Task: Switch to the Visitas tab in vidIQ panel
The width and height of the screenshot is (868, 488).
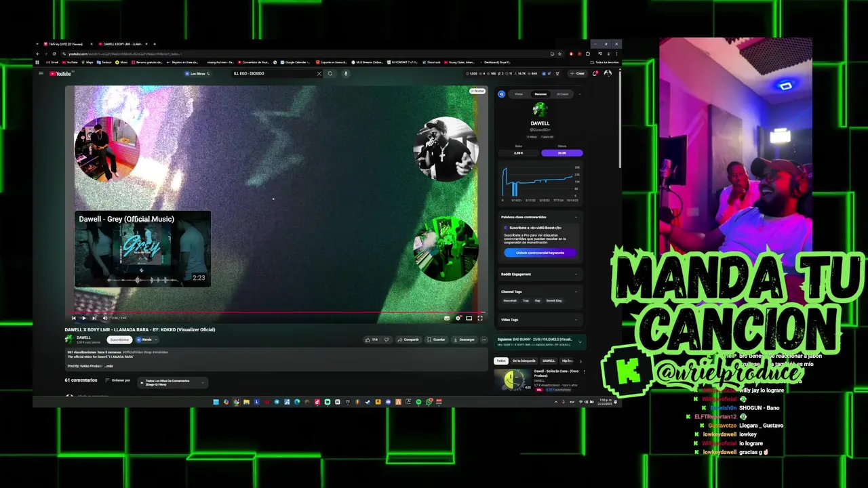Action: [519, 94]
